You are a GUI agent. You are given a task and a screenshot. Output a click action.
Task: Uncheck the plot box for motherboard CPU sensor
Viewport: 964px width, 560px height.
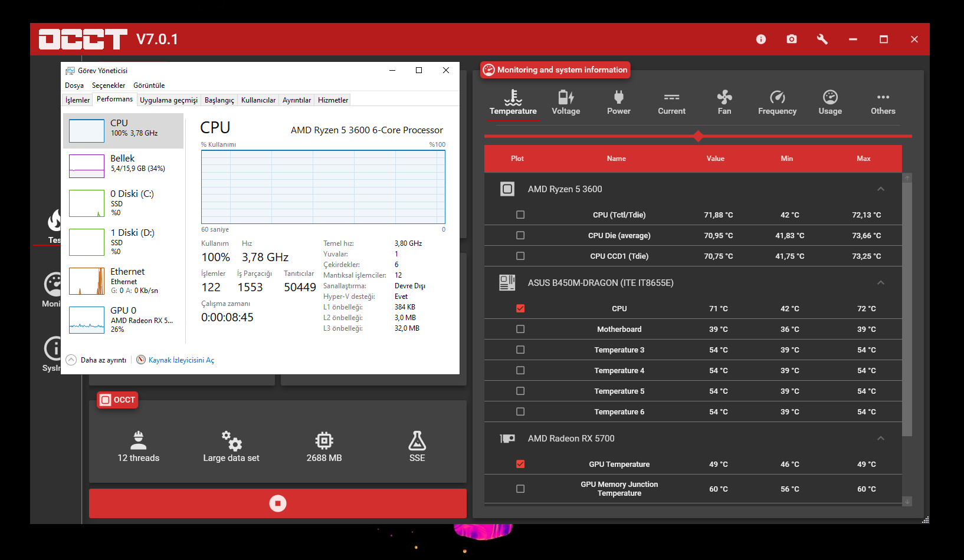520,308
